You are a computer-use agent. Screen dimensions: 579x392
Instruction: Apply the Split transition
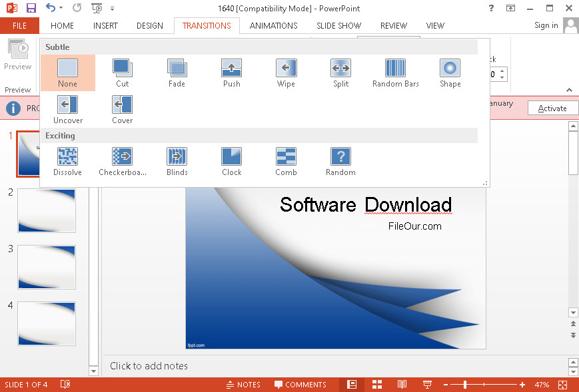pyautogui.click(x=341, y=73)
